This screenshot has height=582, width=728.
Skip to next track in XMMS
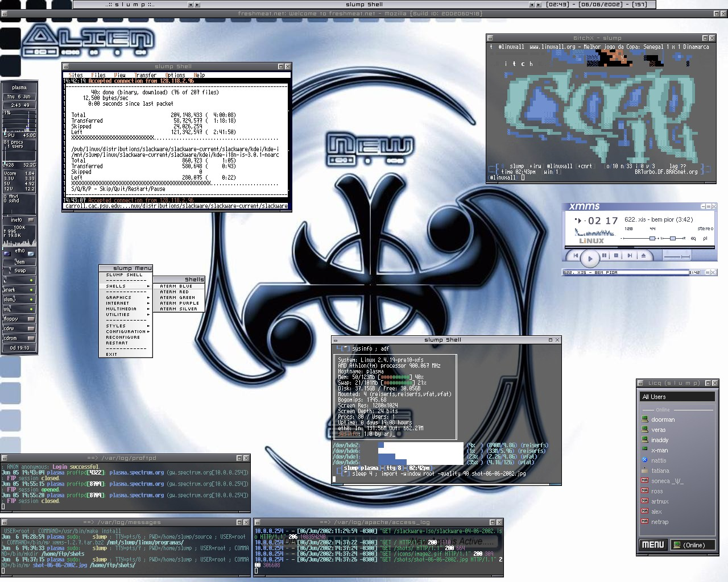tap(630, 256)
